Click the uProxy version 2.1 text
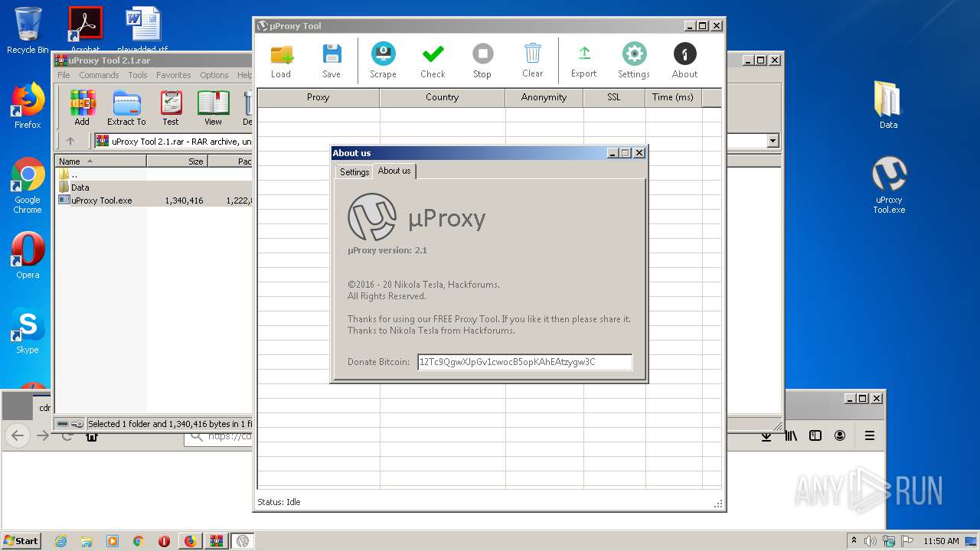980x551 pixels. click(387, 250)
